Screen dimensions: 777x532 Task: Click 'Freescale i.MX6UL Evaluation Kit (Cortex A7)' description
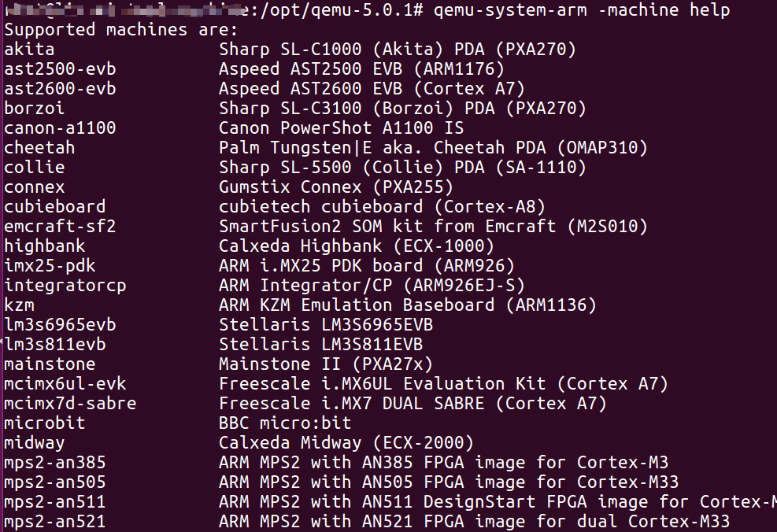443,384
